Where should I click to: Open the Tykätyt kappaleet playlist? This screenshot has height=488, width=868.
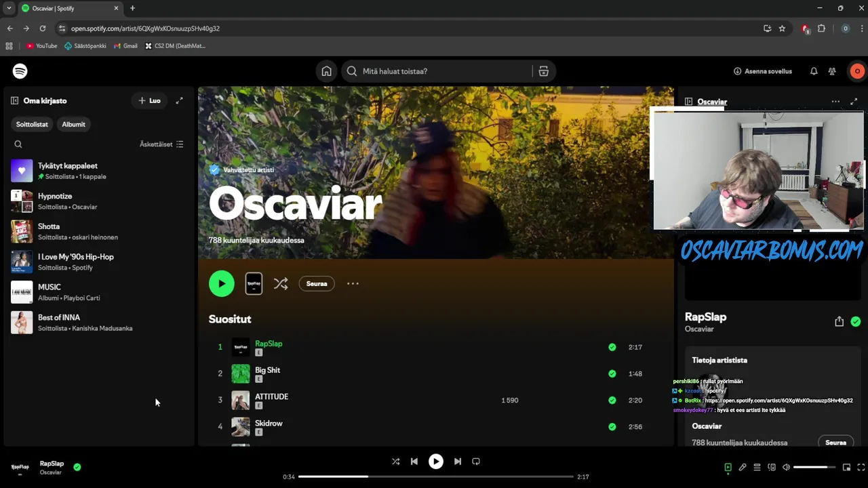(x=98, y=171)
